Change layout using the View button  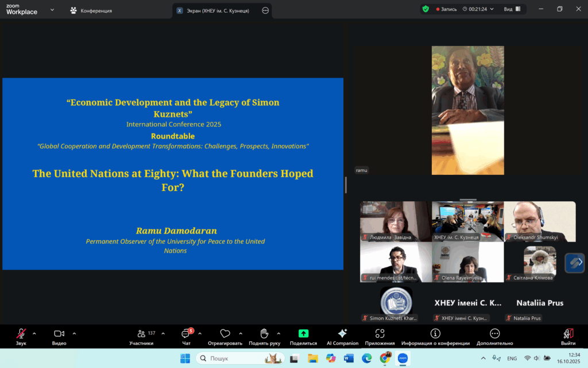tap(512, 9)
